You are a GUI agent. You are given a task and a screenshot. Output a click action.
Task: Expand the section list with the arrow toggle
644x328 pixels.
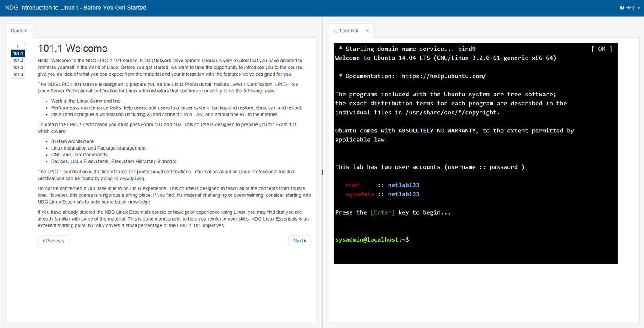pos(18,46)
